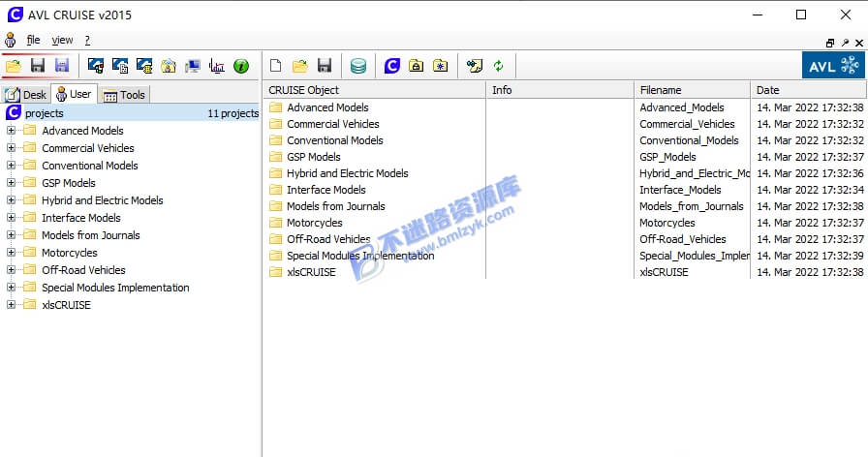
Task: Expand Hybrid and Electric Models tree node
Action: (x=11, y=200)
